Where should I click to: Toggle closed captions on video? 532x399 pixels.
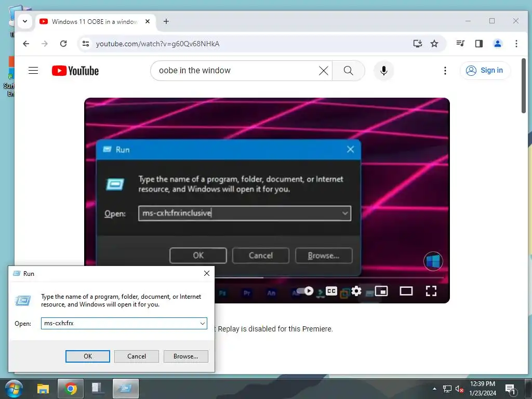tap(331, 291)
